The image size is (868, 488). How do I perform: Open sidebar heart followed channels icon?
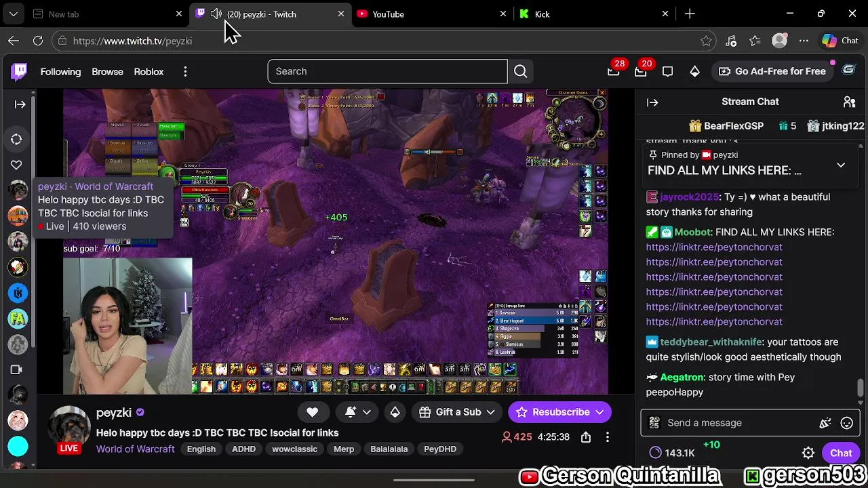pos(16,165)
